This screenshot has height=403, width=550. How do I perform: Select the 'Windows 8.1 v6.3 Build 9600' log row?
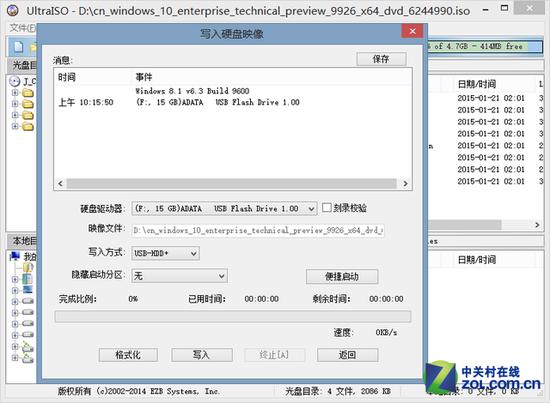(192, 91)
